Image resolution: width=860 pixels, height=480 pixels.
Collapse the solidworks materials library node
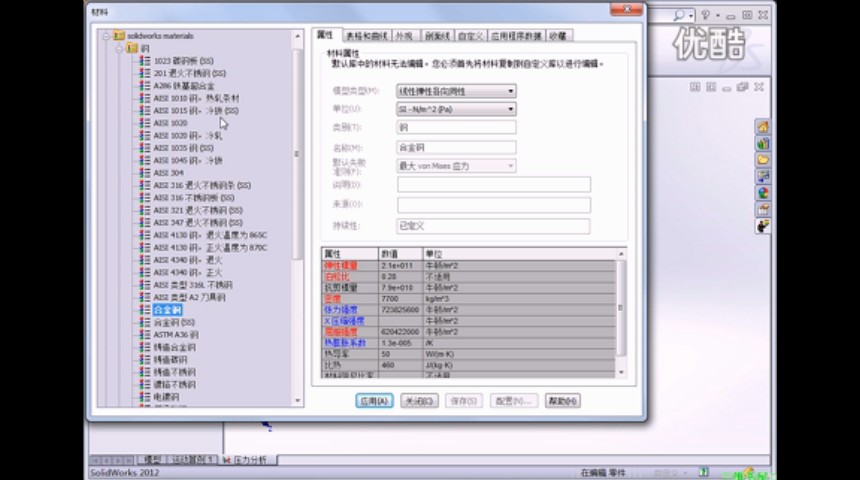[x=106, y=36]
